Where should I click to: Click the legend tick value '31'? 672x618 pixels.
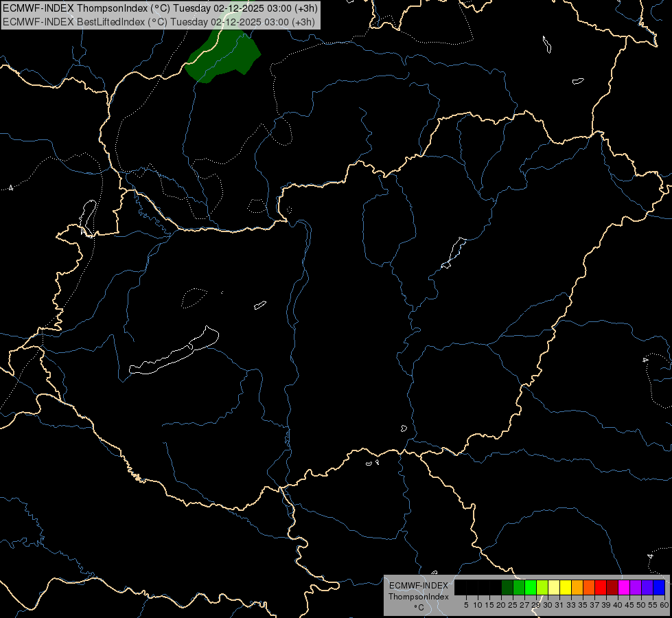(559, 605)
